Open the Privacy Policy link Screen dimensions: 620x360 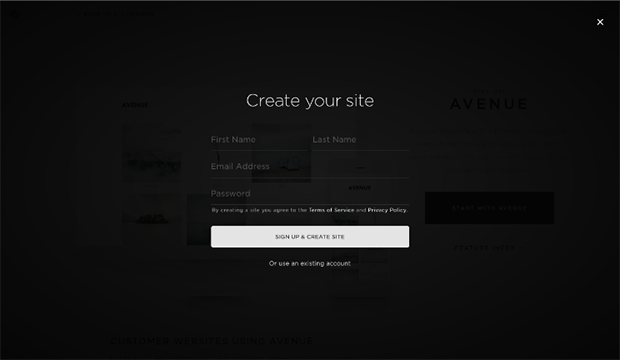click(387, 210)
